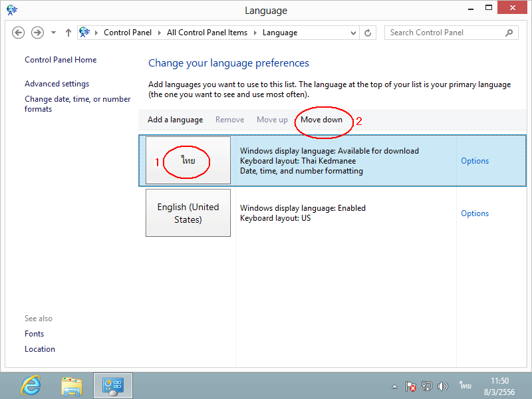Click 'Keyboard layout: Thai Kedmanee' text
532x399 pixels.
tap(298, 161)
